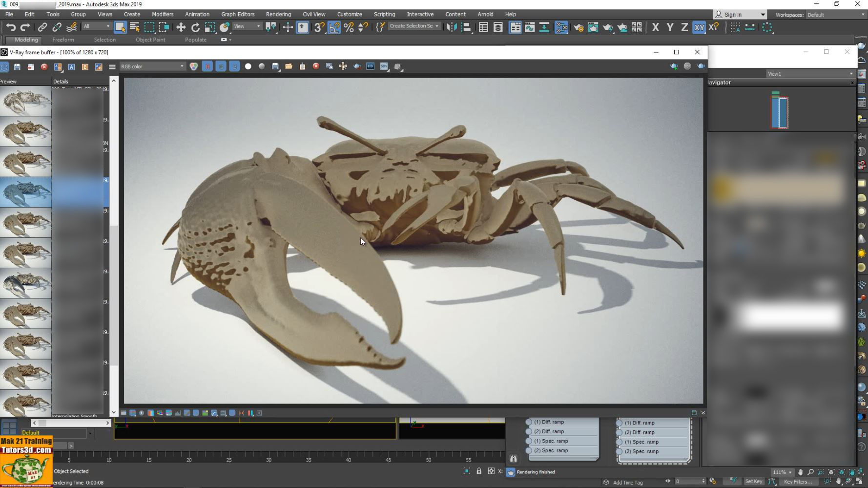Open the Curve Editor icon

530,27
